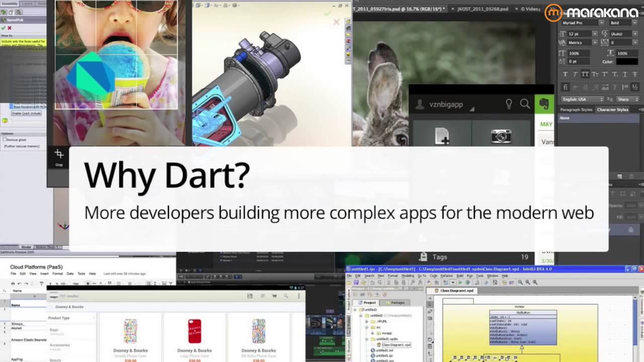The height and width of the screenshot is (362, 644).
Task: Switch to the Paragraph Styles tab
Action: point(576,110)
